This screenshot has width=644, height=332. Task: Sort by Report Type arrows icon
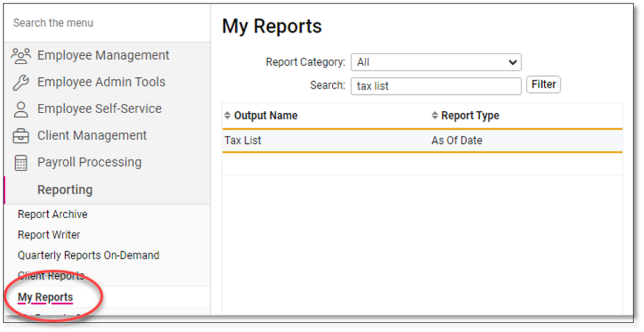(435, 116)
